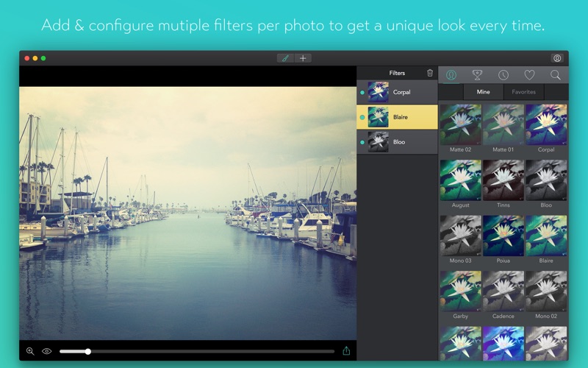Toggle the Bloo filter's enable dot
The height and width of the screenshot is (368, 588).
pyautogui.click(x=362, y=142)
